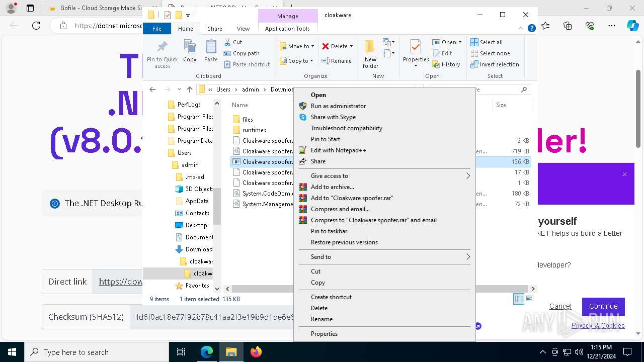Click the Size column header
This screenshot has width=644, height=362.
point(501,105)
